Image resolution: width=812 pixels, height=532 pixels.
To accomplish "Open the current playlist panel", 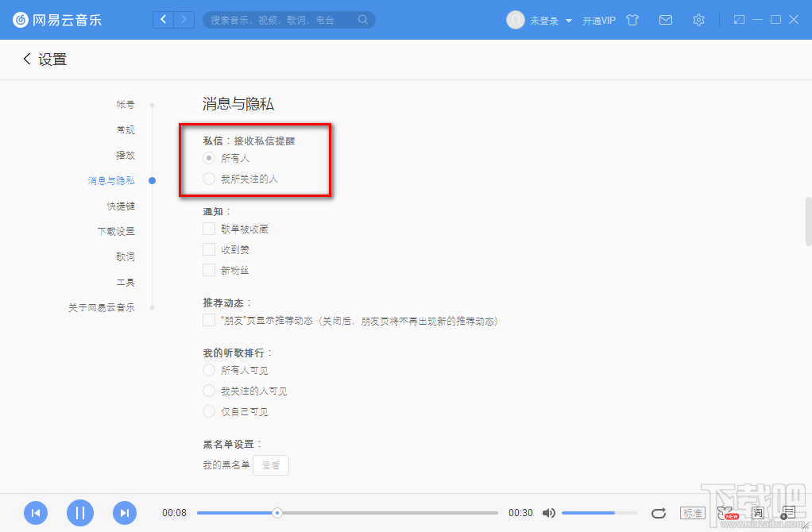I will [789, 513].
